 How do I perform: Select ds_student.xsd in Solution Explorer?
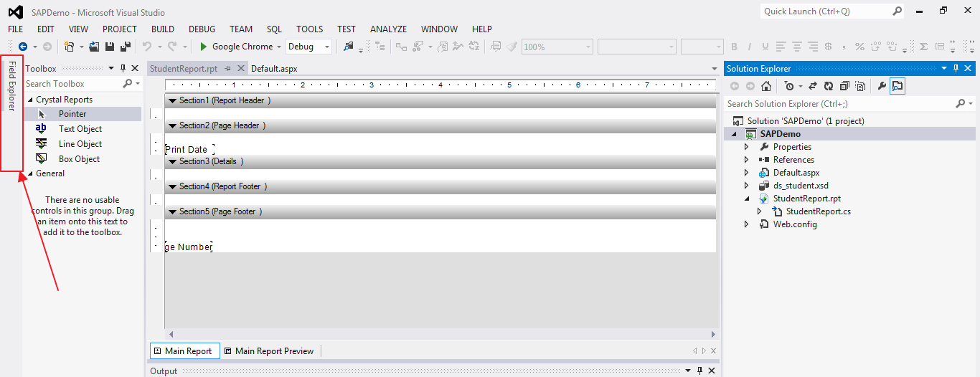(801, 186)
